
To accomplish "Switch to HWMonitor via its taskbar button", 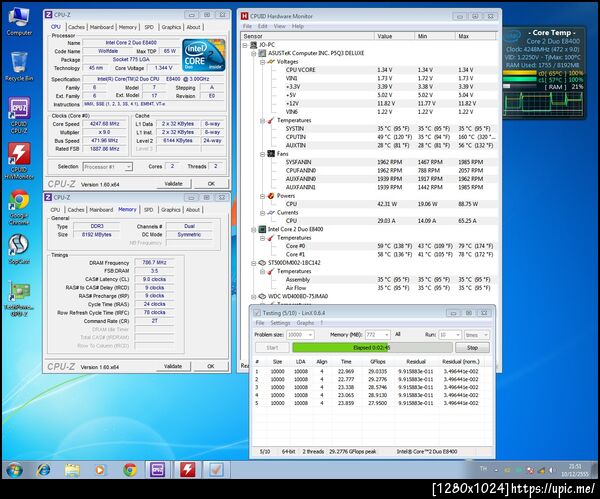I will pos(187,470).
